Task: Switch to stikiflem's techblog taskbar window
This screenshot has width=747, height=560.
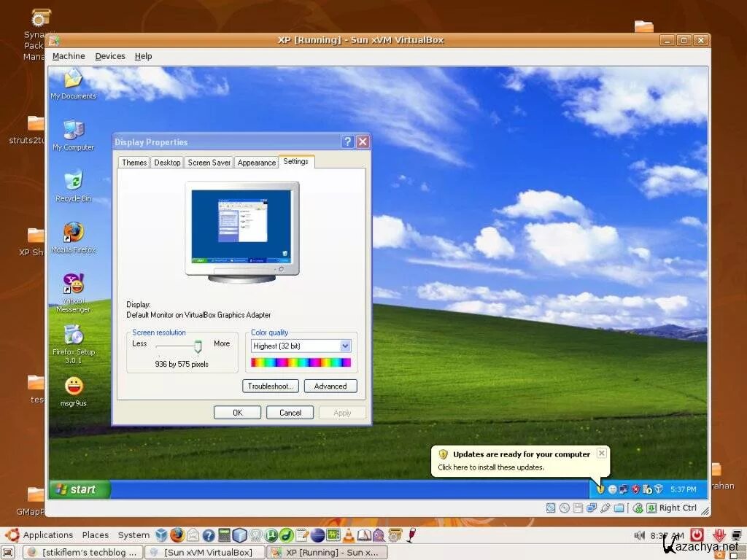Action: pos(83,553)
